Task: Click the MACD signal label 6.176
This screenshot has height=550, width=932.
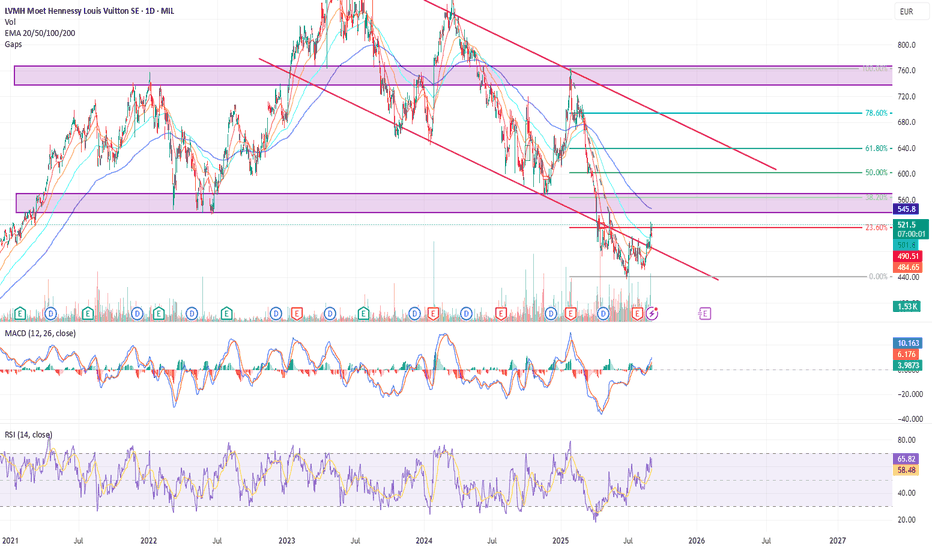Action: [908, 354]
